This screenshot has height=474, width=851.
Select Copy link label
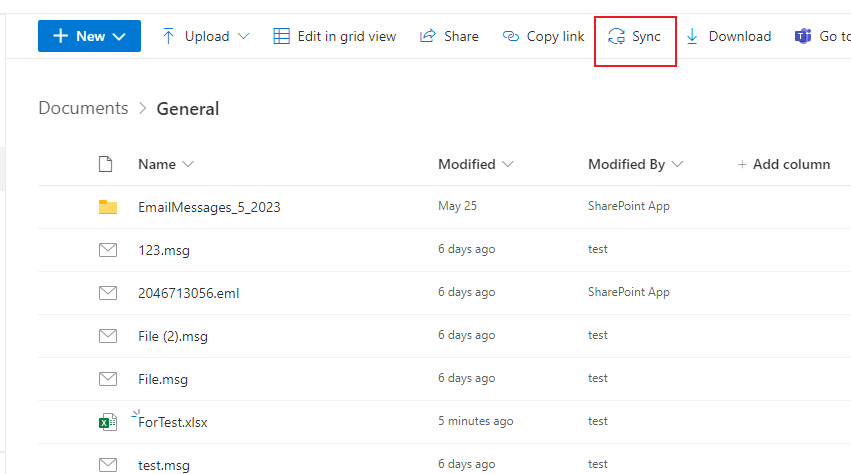(x=555, y=36)
